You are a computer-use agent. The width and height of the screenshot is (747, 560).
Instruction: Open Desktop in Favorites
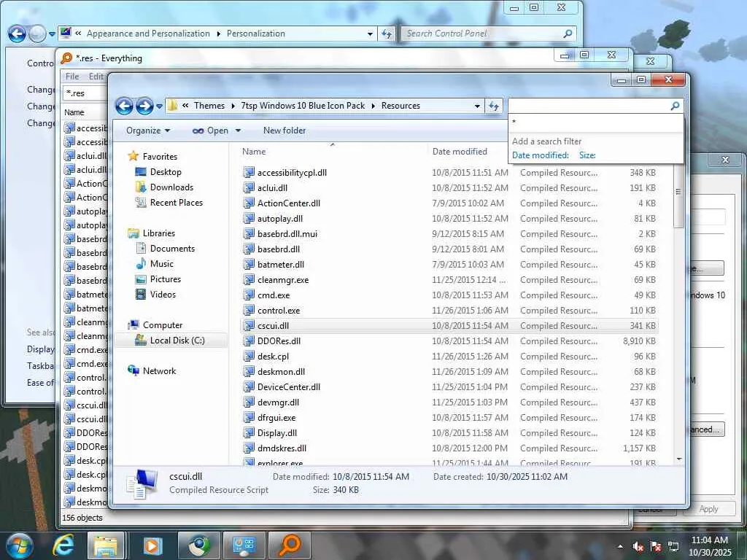pos(166,172)
